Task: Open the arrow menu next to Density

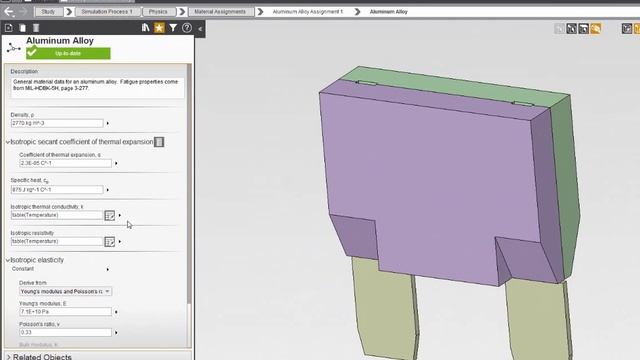Action: pos(108,123)
